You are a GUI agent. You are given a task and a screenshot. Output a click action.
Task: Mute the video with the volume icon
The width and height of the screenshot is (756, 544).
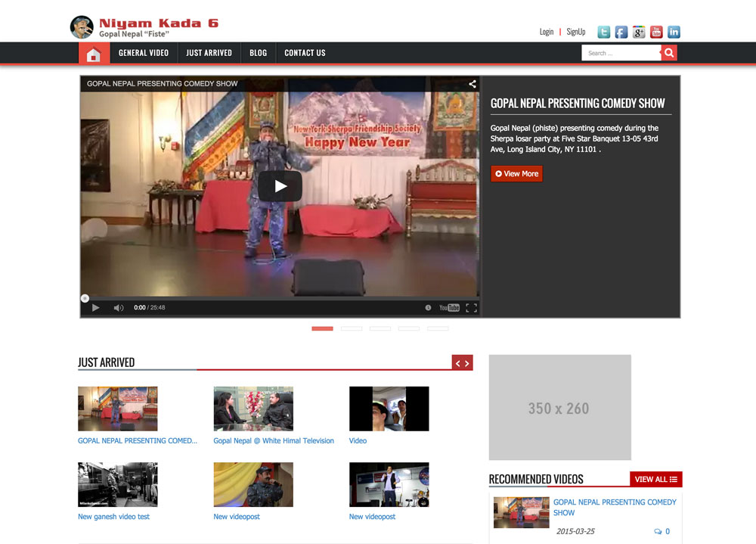(x=119, y=308)
